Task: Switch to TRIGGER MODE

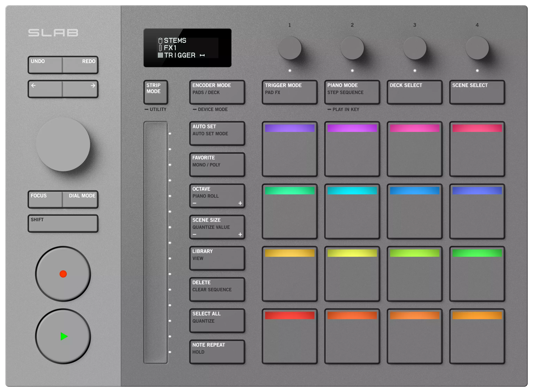Action: 289,92
